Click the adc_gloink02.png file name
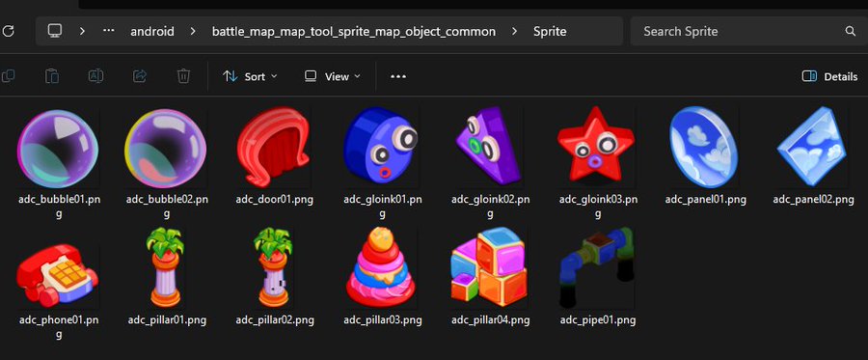The height and width of the screenshot is (360, 868). [x=491, y=206]
